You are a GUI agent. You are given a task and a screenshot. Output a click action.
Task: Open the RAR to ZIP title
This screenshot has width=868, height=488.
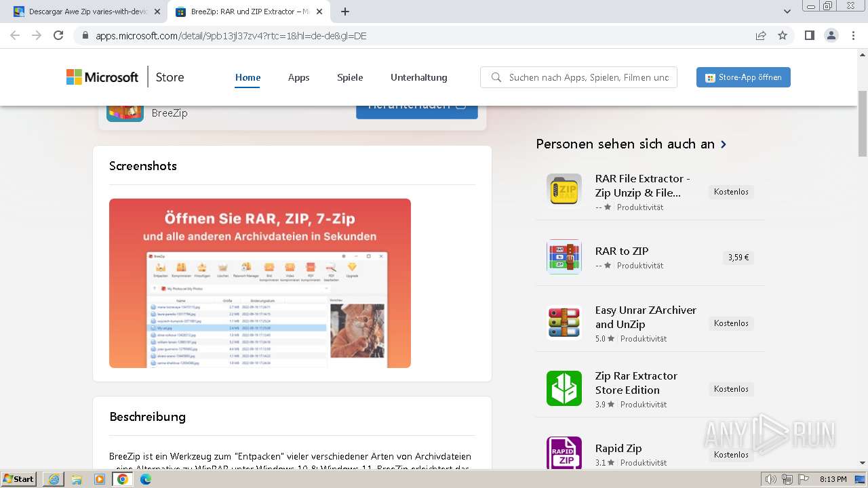[622, 251]
